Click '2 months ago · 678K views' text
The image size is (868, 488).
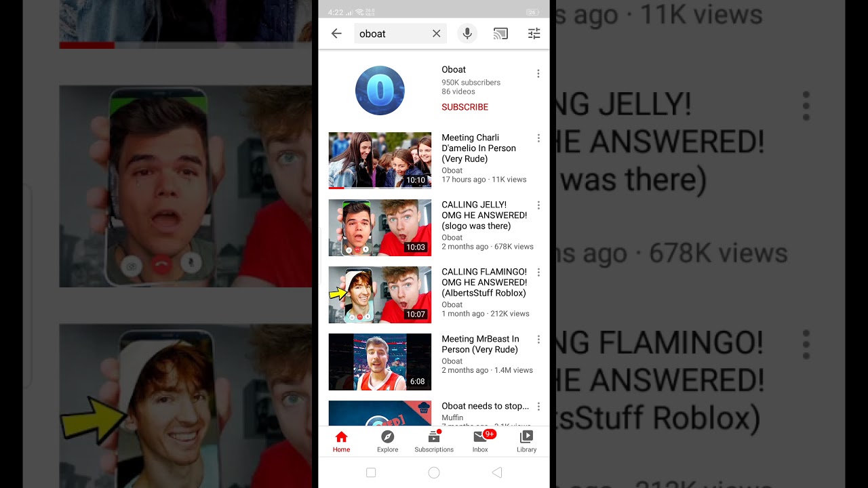[x=488, y=247]
